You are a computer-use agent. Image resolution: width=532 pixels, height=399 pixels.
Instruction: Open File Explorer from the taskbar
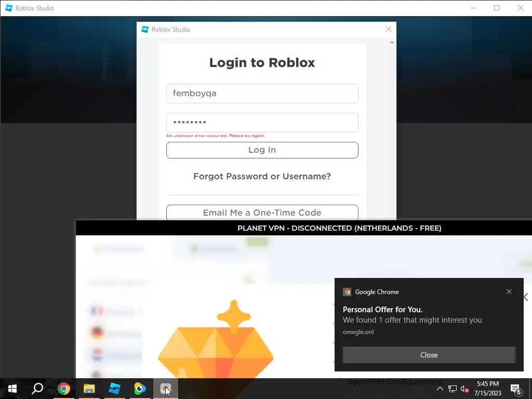pos(89,389)
